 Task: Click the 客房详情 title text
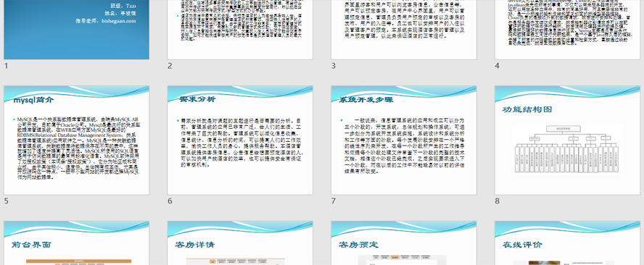pyautogui.click(x=194, y=245)
